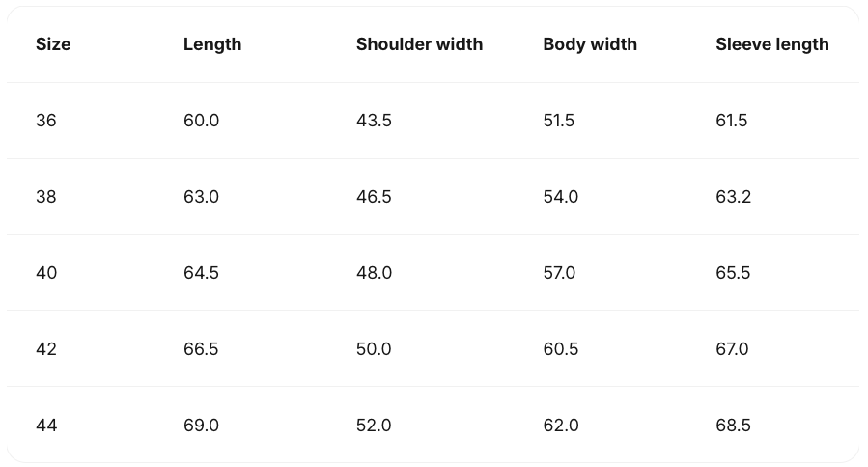This screenshot has width=868, height=467.
Task: Select the Sleeve length column header
Action: 772,44
